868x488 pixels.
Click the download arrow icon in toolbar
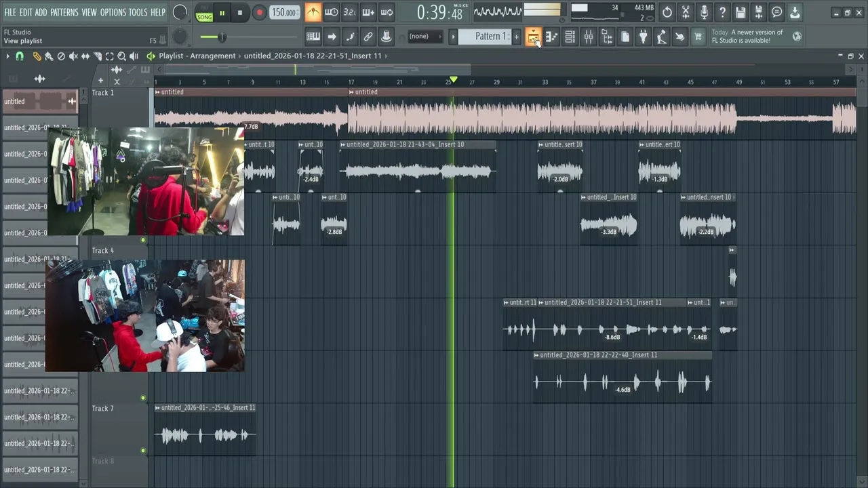(x=795, y=12)
